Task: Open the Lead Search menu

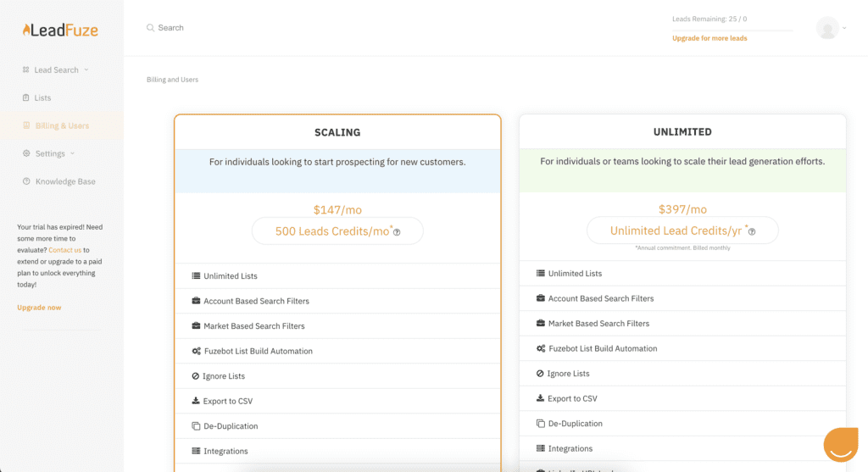Action: pyautogui.click(x=56, y=69)
